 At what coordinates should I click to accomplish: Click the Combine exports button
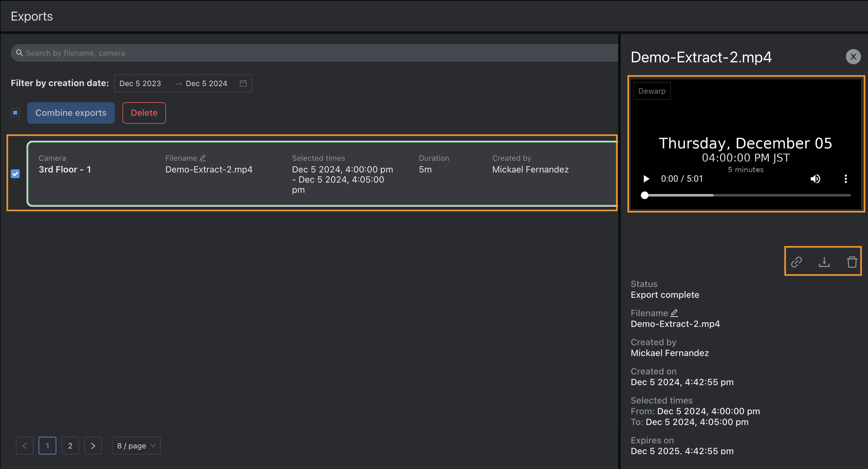point(71,113)
